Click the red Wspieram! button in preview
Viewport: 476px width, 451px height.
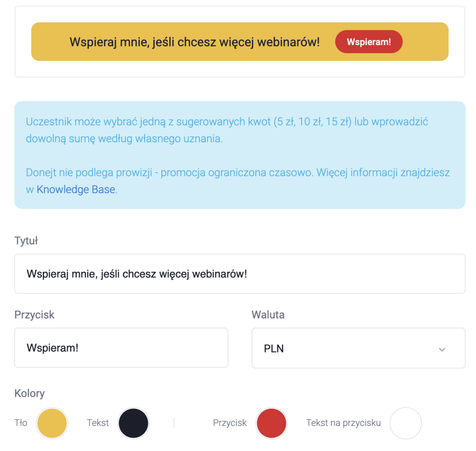(369, 41)
